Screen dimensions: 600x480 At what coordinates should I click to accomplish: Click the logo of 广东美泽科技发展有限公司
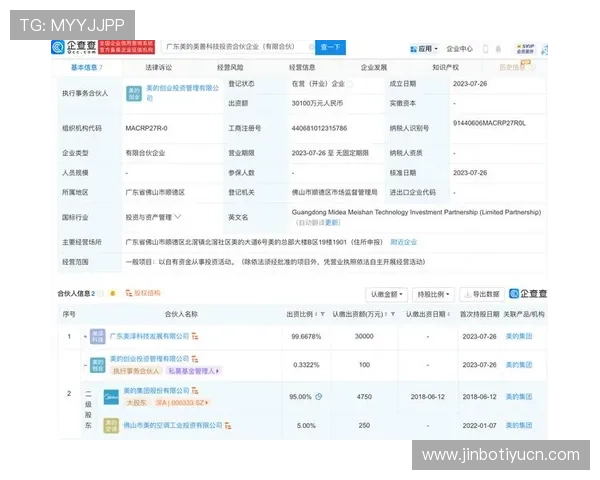[98, 336]
